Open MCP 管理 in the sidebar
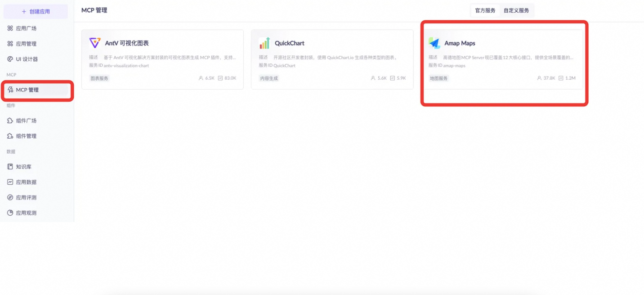The height and width of the screenshot is (295, 644). tap(27, 90)
